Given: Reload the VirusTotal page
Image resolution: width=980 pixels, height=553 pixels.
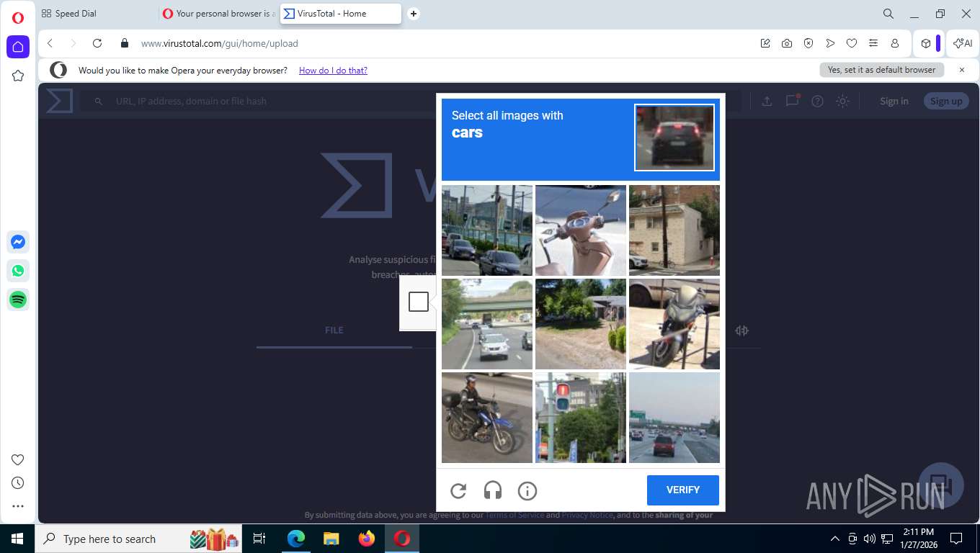Looking at the screenshot, I should click(x=97, y=43).
